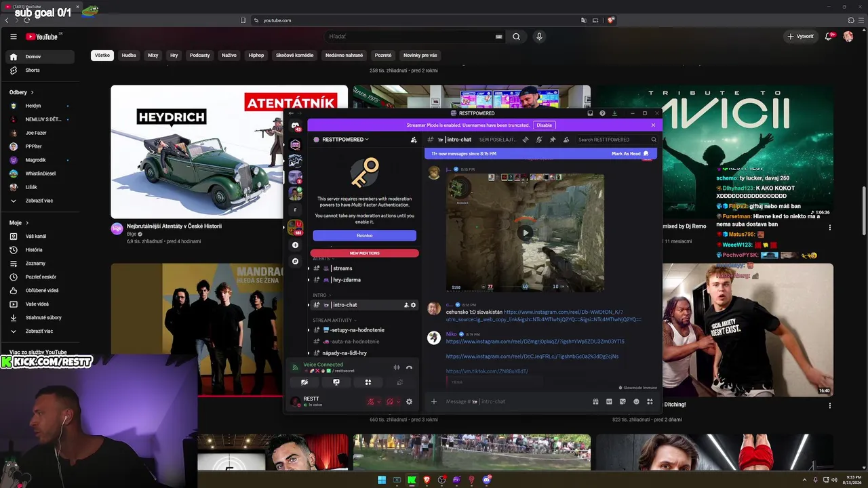Image resolution: width=868 pixels, height=488 pixels.
Task: Open Discord user settings gear
Action: coord(409,402)
